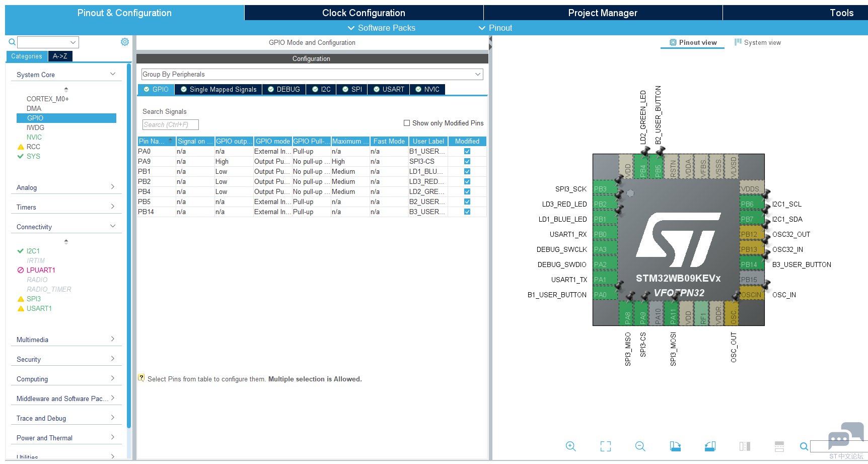Toggle Modified checkbox for PB14 row
The width and height of the screenshot is (868, 464).
pos(467,212)
